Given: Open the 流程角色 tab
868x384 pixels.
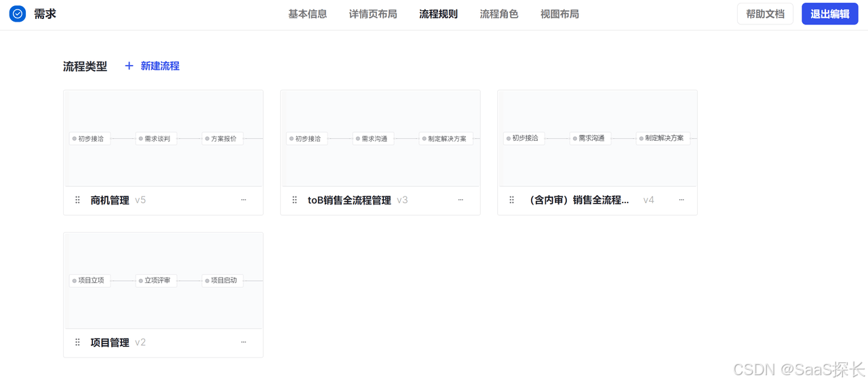Looking at the screenshot, I should tap(499, 14).
